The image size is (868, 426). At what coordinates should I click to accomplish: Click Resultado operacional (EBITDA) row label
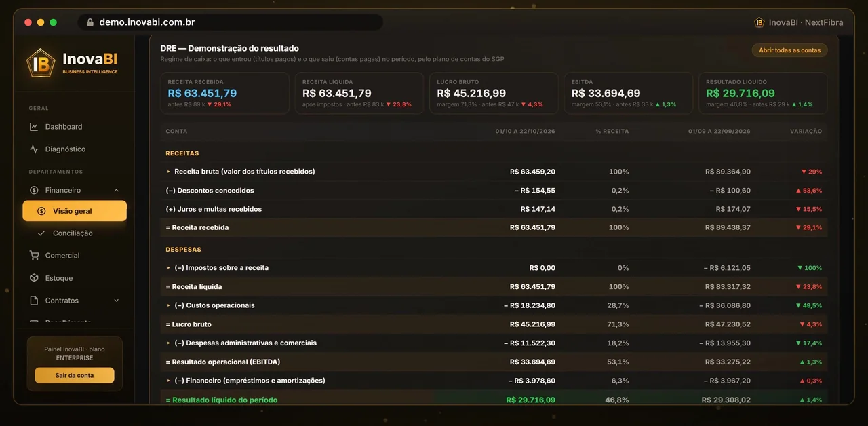(x=223, y=362)
